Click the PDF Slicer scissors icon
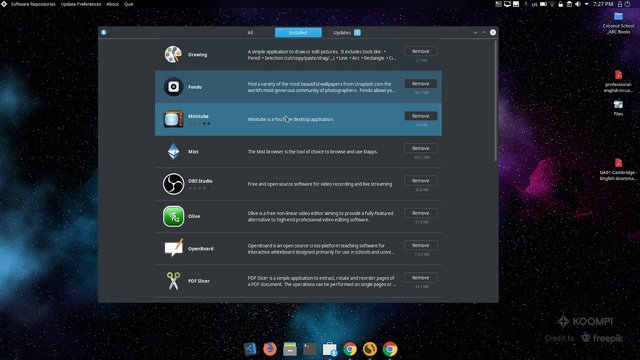The image size is (640, 360). click(173, 281)
